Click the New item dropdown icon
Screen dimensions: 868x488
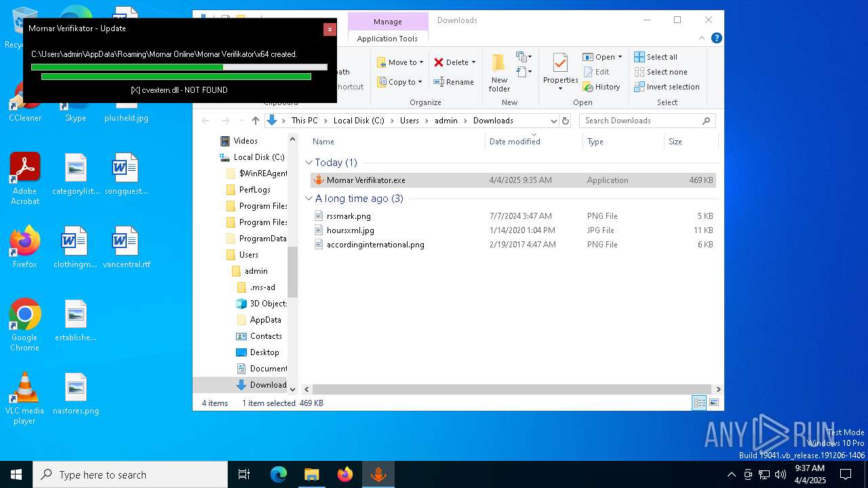tap(524, 57)
